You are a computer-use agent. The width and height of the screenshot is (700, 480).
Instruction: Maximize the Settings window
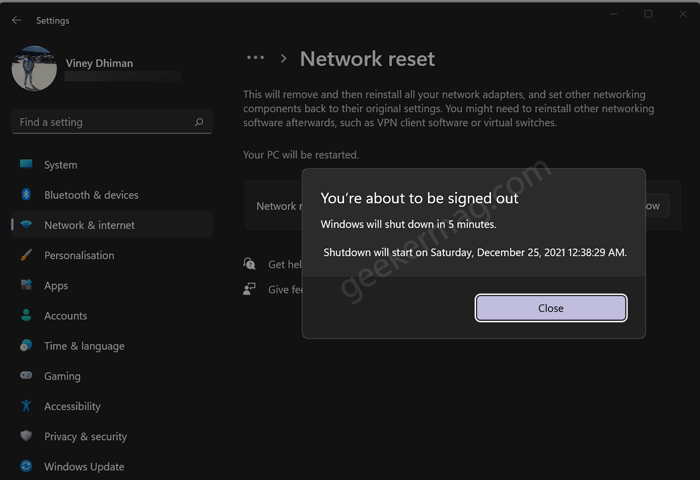(x=648, y=14)
